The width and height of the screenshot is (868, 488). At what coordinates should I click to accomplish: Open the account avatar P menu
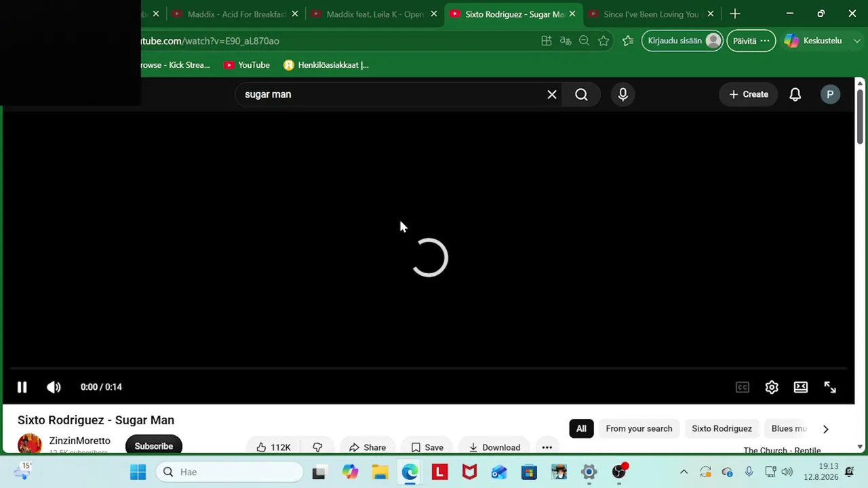click(x=830, y=94)
